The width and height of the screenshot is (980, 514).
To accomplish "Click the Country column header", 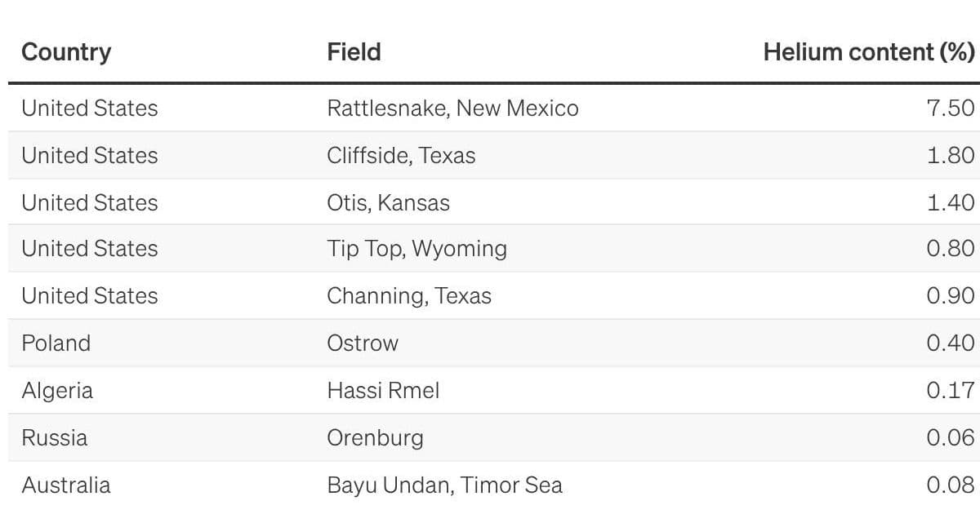I will (66, 52).
